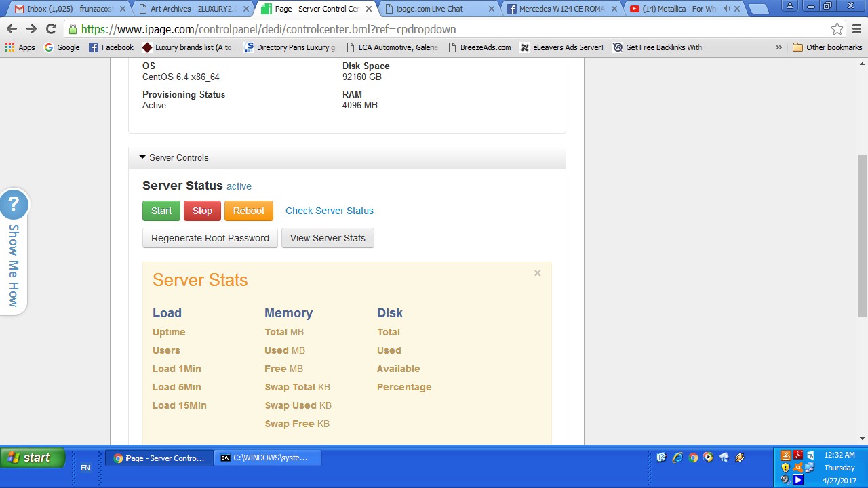Open the Chrome menu (three dots)
The height and width of the screenshot is (488, 868).
(x=856, y=29)
